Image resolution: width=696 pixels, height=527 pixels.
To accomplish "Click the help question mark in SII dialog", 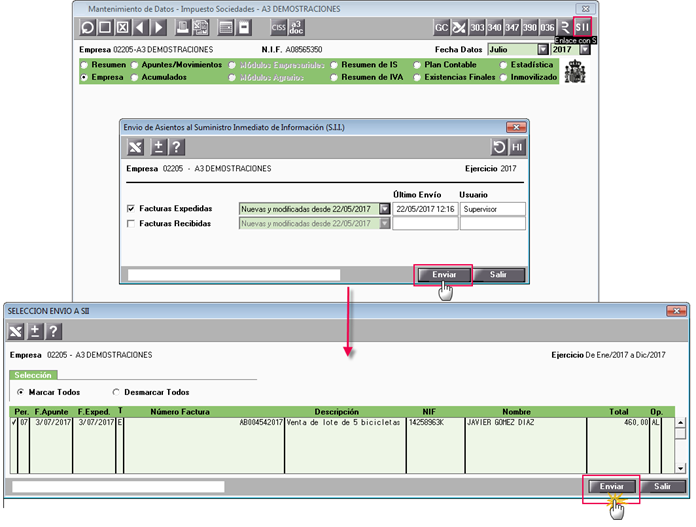I will [176, 147].
